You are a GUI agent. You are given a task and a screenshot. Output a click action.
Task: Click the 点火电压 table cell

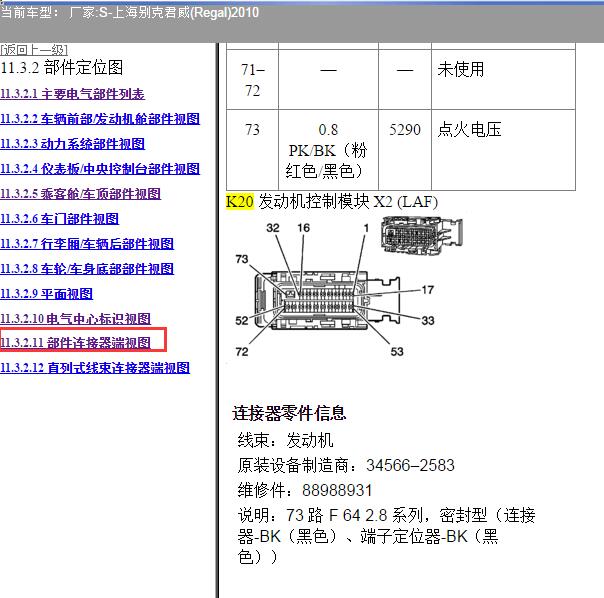[x=503, y=150]
